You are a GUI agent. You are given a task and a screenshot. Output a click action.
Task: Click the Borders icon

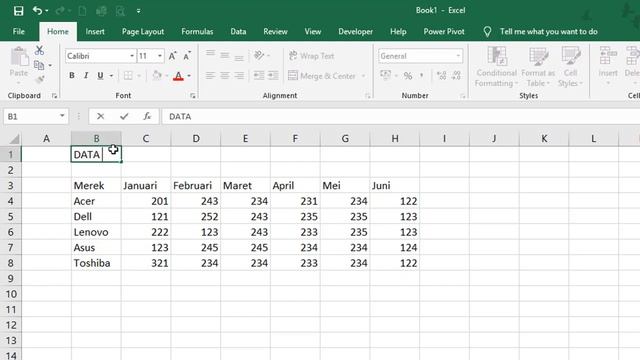[x=128, y=76]
